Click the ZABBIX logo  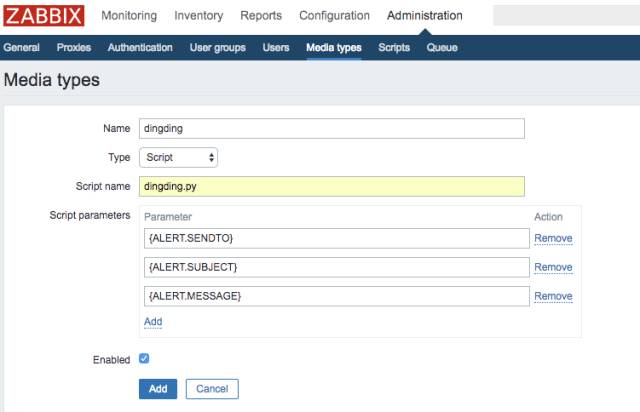pos(44,16)
